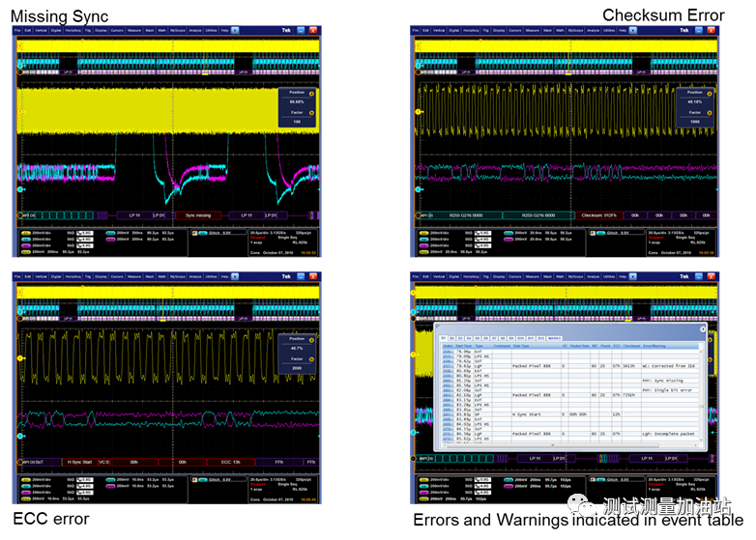Select the 'ECC: 13h' decoded packet
Image resolution: width=756 pixels, height=540 pixels.
230,462
